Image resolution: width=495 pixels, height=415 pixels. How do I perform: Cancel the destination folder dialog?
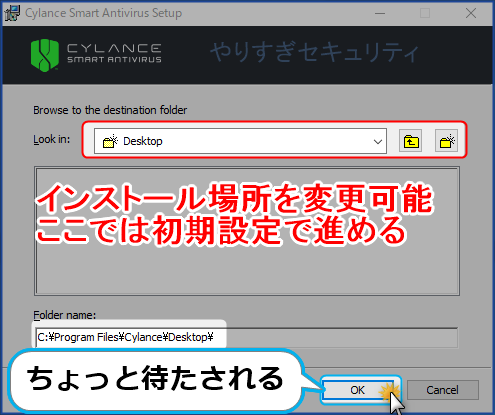click(442, 390)
